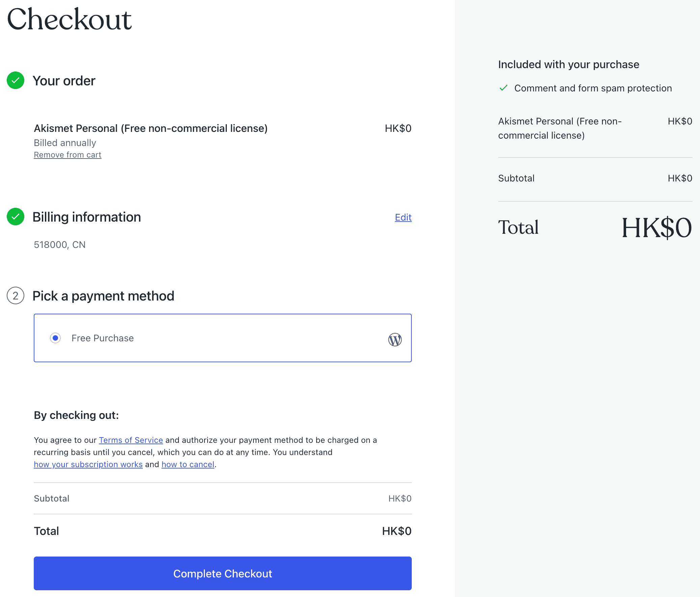700x597 pixels.
Task: Click the WordPress logo in the payment box
Action: (395, 339)
